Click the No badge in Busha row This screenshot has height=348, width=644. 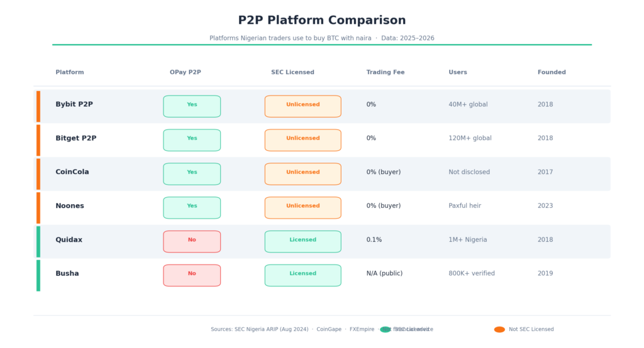click(x=192, y=275)
